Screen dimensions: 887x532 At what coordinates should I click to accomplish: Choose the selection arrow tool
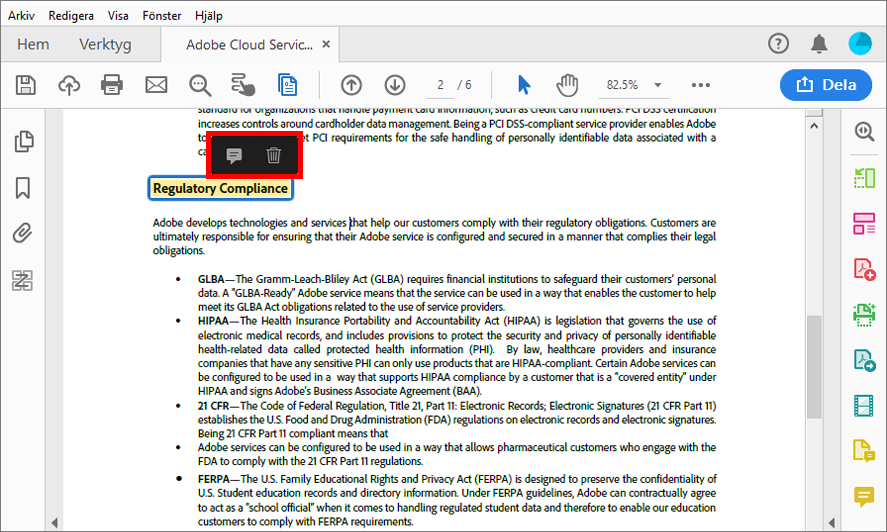(x=524, y=85)
